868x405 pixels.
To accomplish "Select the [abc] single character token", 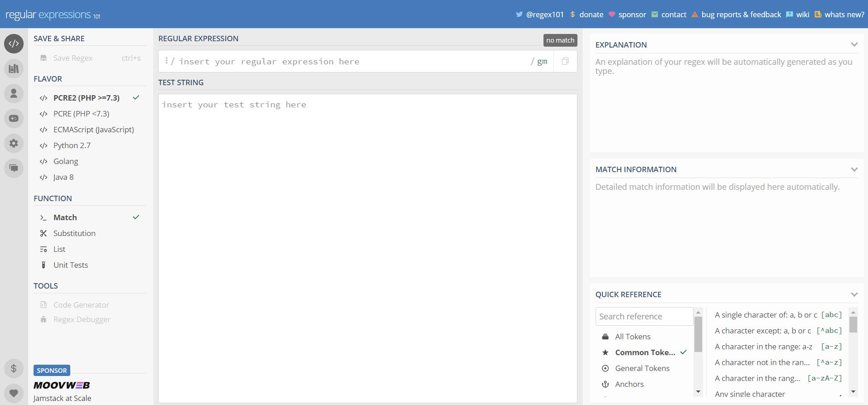I will [778, 315].
